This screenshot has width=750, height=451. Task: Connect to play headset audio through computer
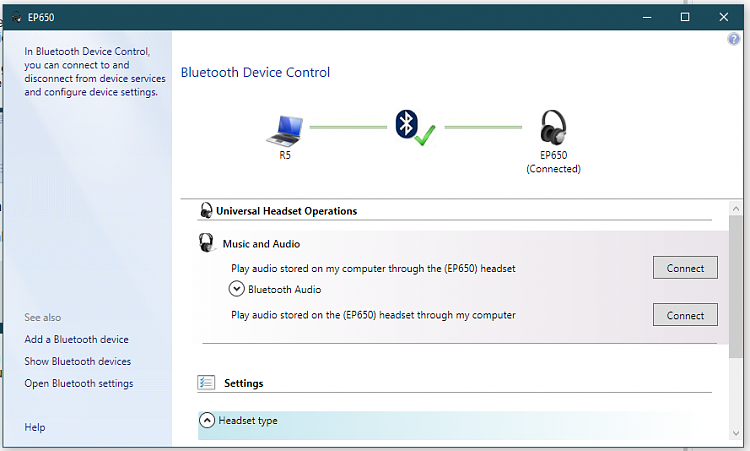tap(685, 315)
